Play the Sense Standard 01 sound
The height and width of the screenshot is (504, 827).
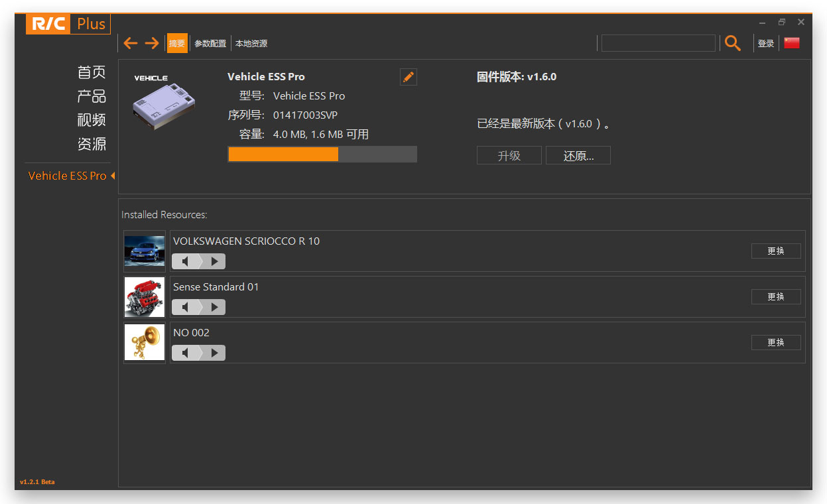tap(214, 307)
